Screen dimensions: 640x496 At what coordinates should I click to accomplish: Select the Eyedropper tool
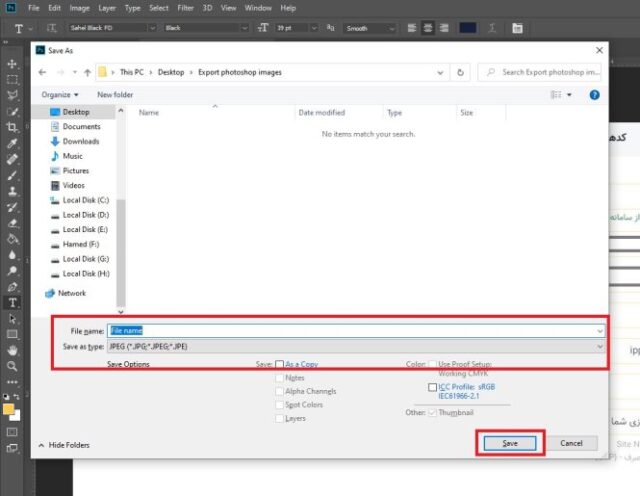click(12, 143)
